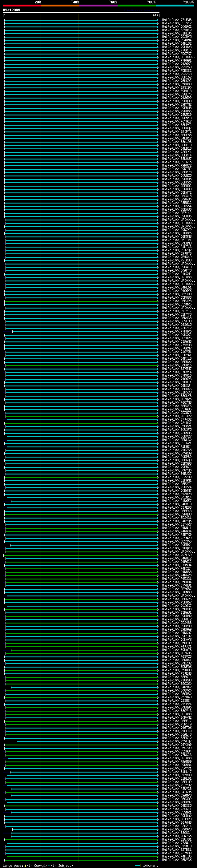The height and width of the screenshot is (868, 197).
Task: Click the purple ~60% identity legend segment
Action: point(98,6)
